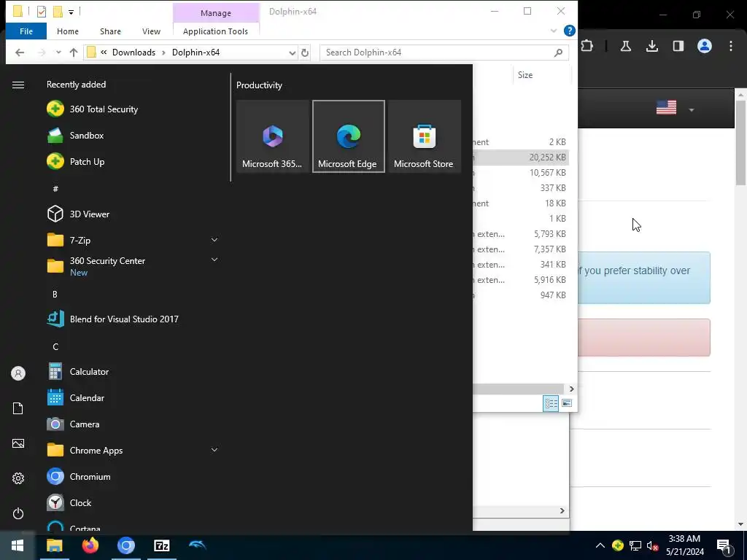Open the Microsoft Store tile

(424, 136)
